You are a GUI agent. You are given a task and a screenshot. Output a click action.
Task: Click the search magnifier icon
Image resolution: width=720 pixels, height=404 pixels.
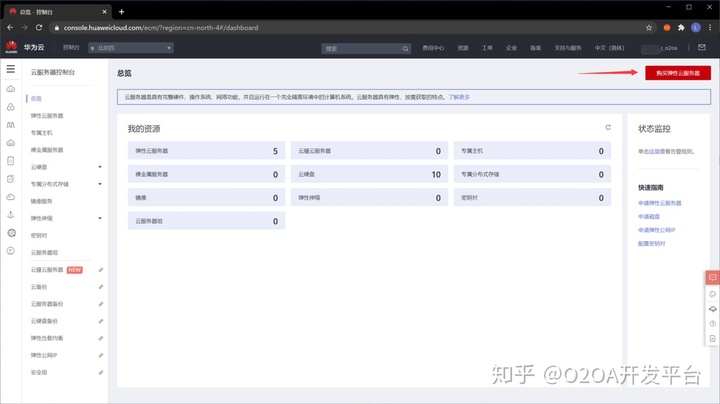(405, 49)
